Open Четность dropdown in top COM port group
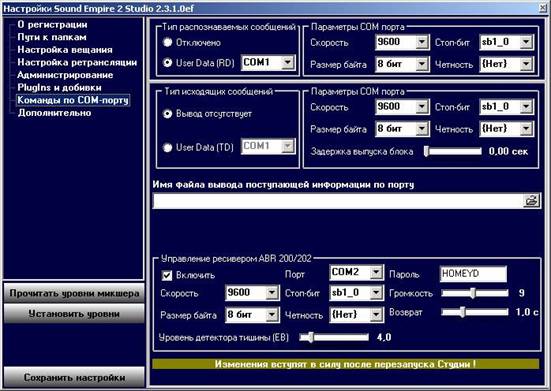Screen dimensions: 551x391 [526, 64]
